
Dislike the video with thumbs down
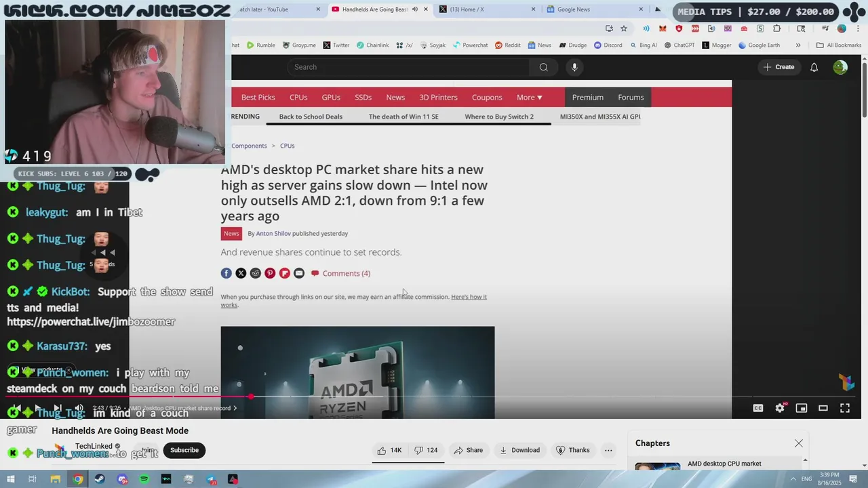tap(426, 450)
